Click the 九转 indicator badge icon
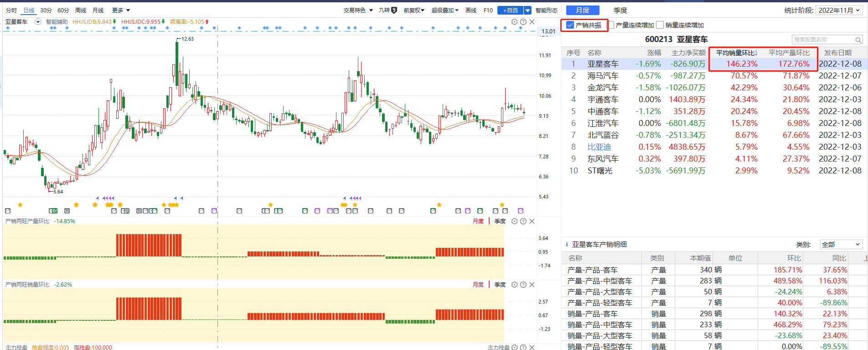Image resolution: width=868 pixels, height=350 pixels. (x=394, y=10)
